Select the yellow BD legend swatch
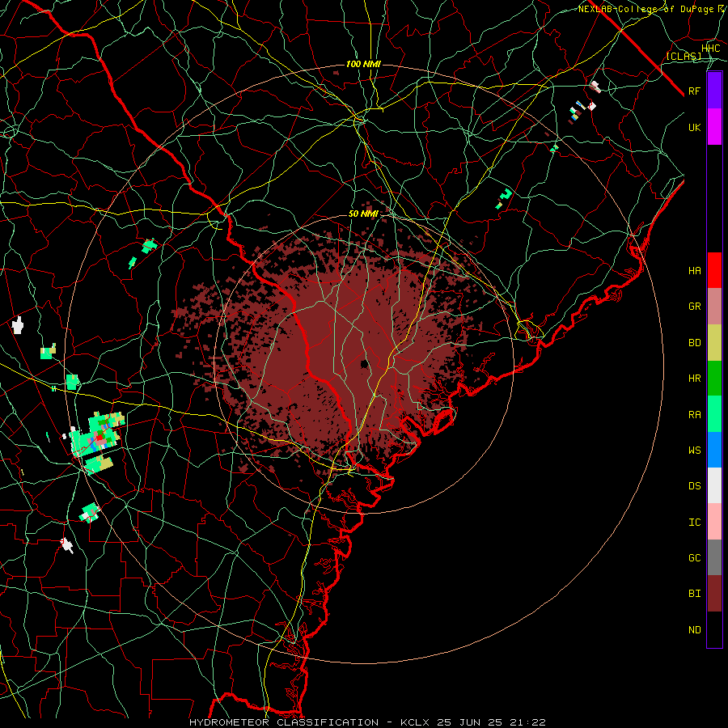 coord(714,343)
